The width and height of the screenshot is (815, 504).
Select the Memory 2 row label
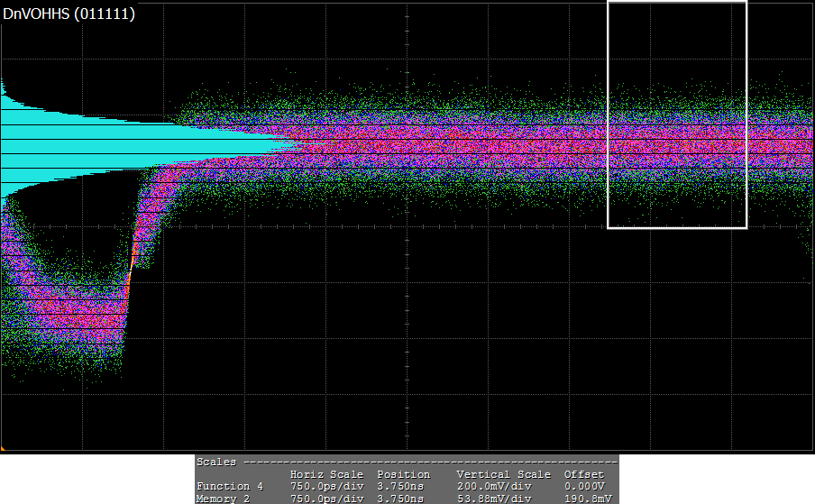pyautogui.click(x=224, y=499)
